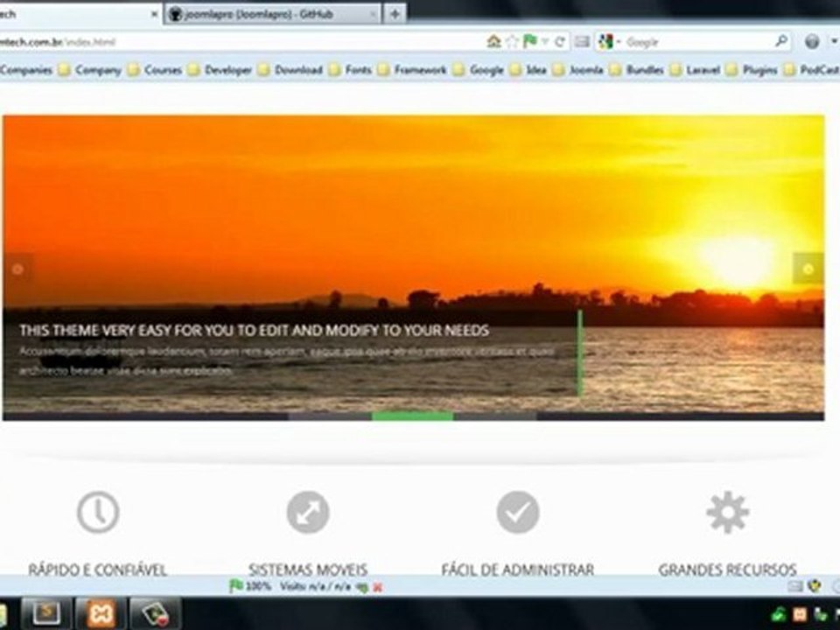This screenshot has height=630, width=840.
Task: Click the green flag icon in the address bar
Action: [529, 41]
